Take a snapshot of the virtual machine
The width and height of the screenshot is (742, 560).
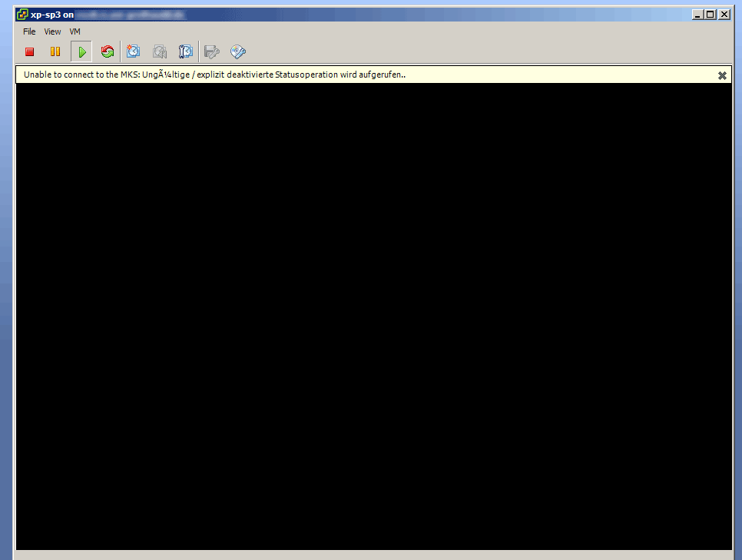(x=133, y=51)
